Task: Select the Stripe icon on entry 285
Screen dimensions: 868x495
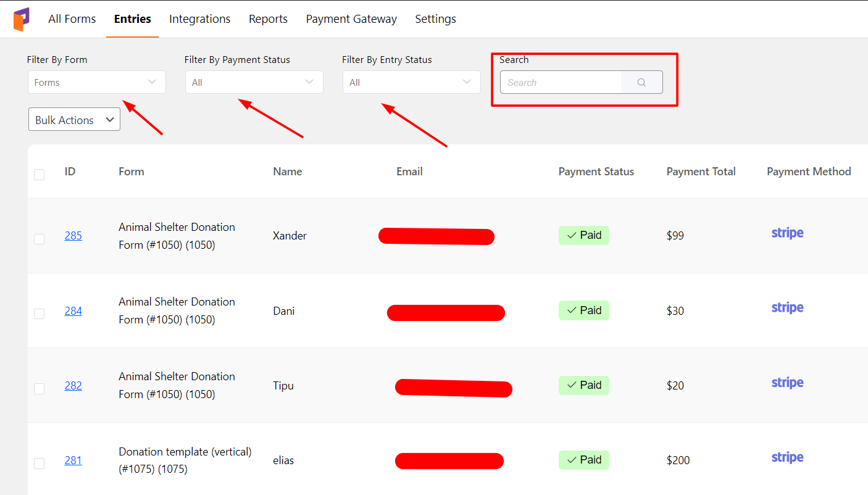Action: 787,233
